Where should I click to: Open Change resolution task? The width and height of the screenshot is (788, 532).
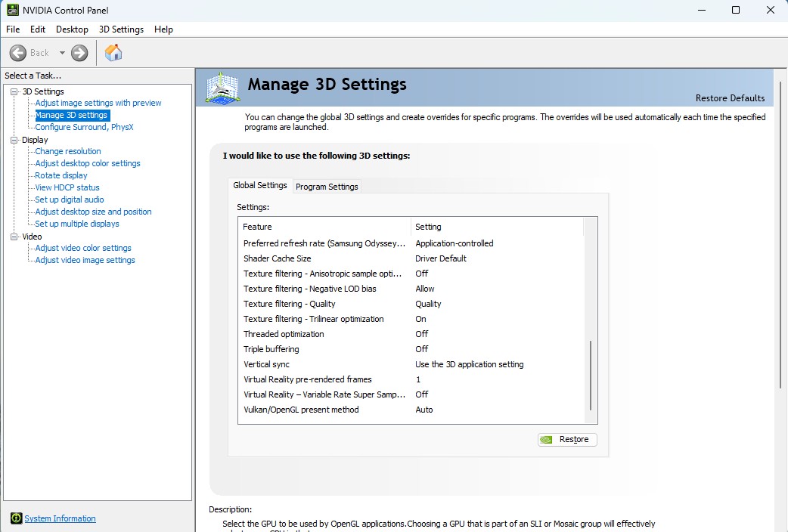pos(68,151)
